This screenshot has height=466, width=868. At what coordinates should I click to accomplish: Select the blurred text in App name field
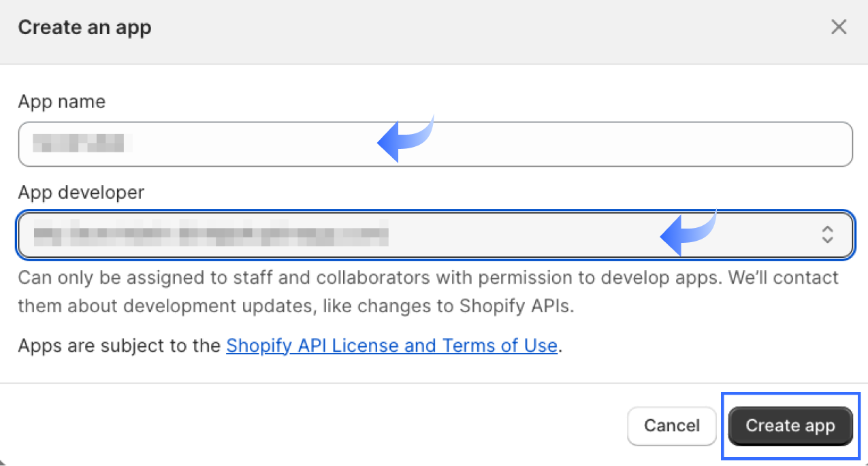pyautogui.click(x=80, y=144)
